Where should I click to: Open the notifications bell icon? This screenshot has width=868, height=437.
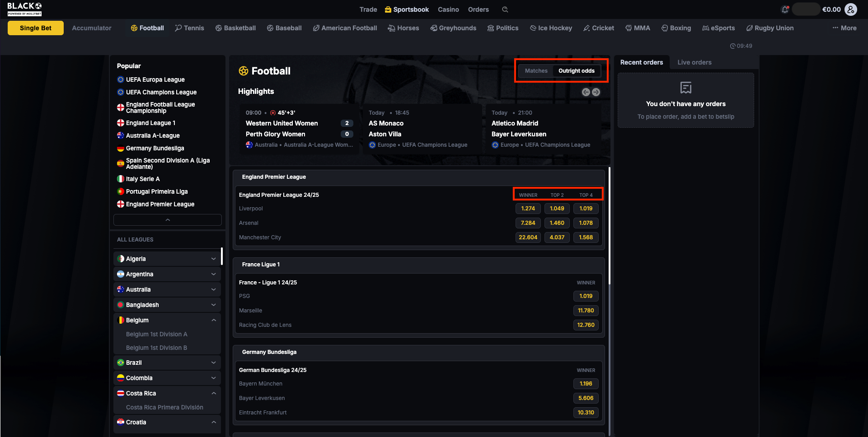[x=785, y=9]
